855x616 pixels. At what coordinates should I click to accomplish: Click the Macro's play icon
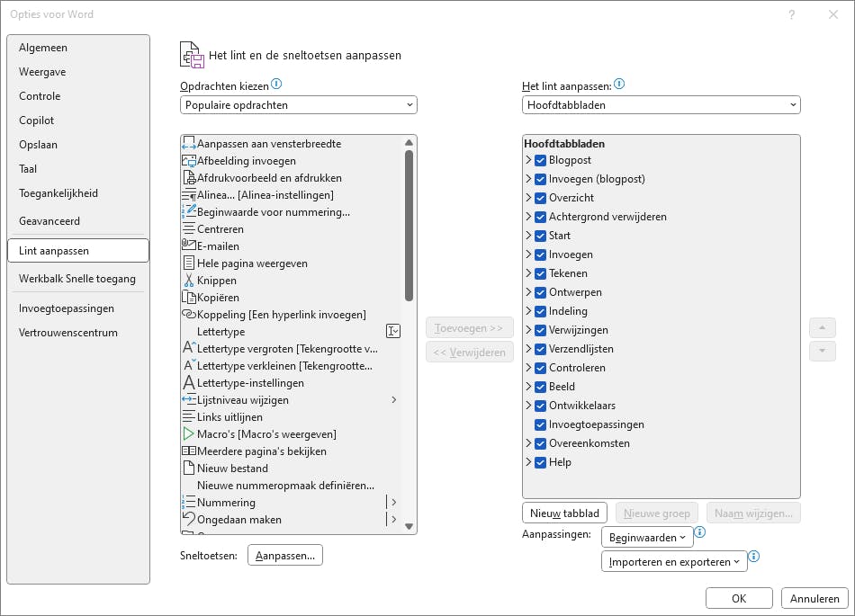(189, 434)
